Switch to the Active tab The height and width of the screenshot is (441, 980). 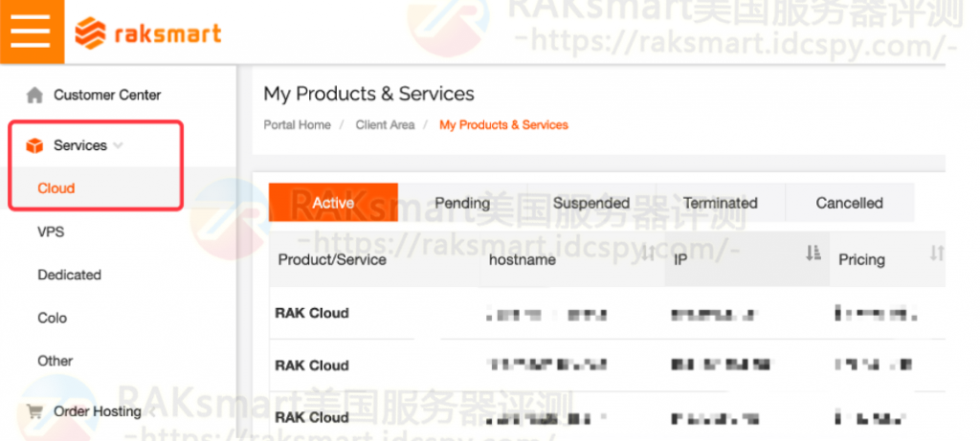click(x=333, y=203)
